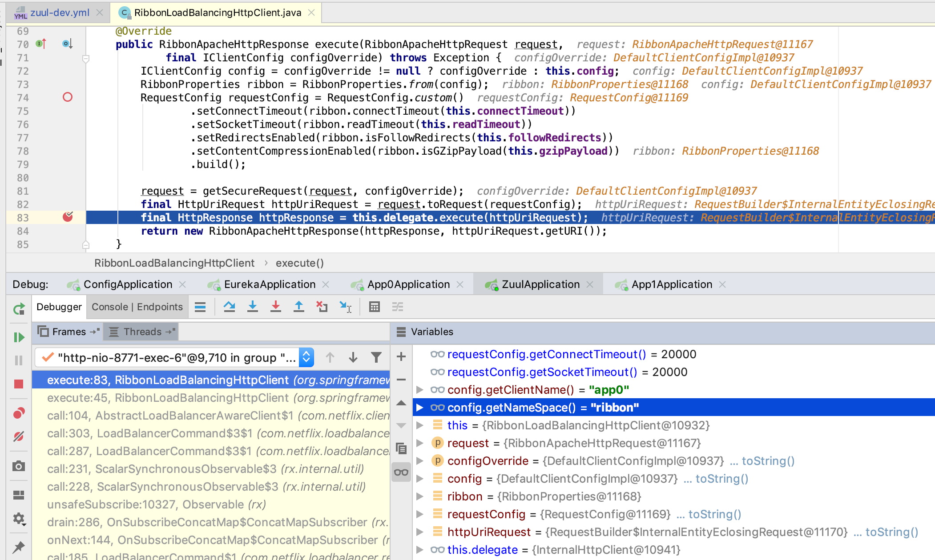Click the fold marker at line 85
Screen dimensions: 935x560
coord(86,244)
